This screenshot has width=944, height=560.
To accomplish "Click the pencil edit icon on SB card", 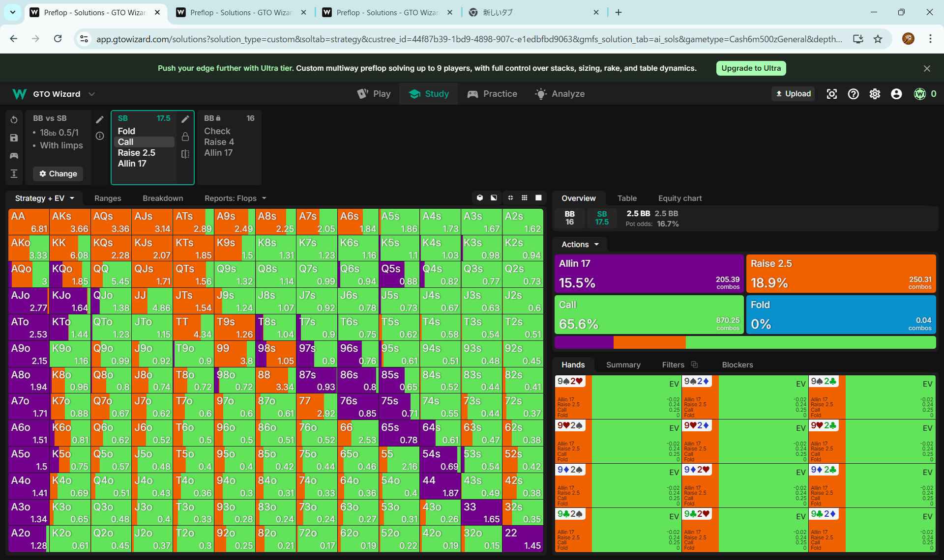I will tap(185, 119).
